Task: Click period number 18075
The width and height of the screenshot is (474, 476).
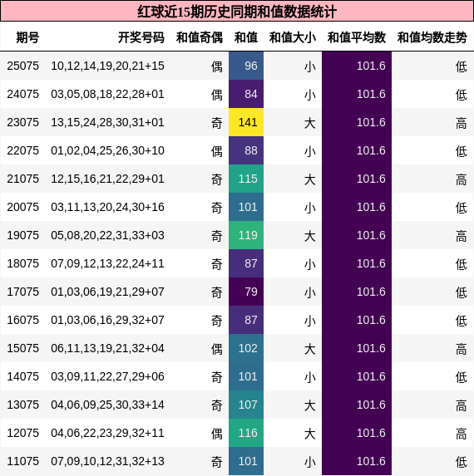Action: click(x=22, y=263)
